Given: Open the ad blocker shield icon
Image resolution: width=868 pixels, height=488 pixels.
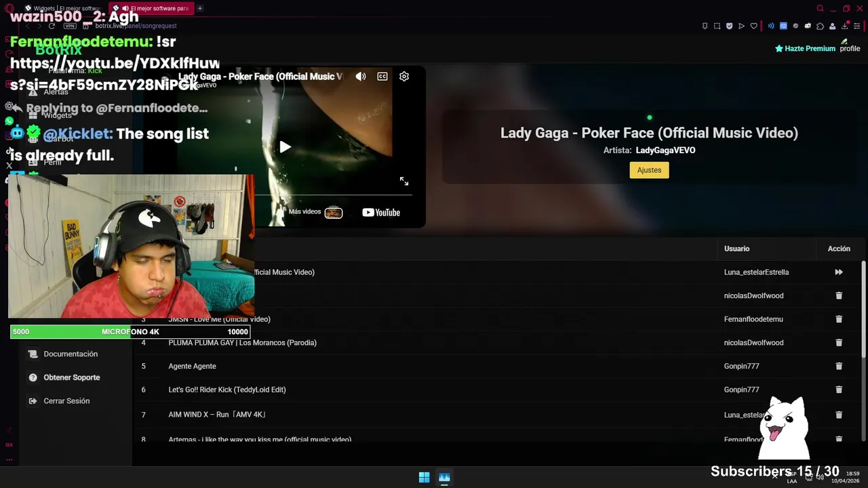Looking at the screenshot, I should pyautogui.click(x=729, y=26).
